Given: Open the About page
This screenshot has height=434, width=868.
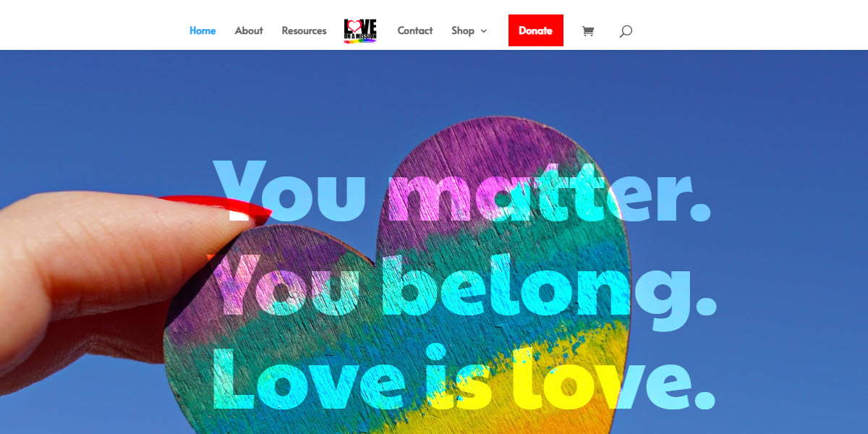Looking at the screenshot, I should coord(249,31).
